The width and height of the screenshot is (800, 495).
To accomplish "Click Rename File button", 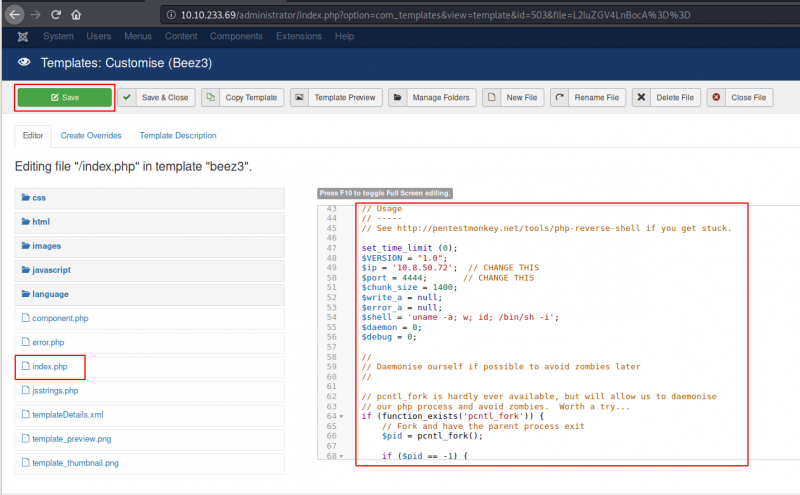I will click(x=588, y=97).
